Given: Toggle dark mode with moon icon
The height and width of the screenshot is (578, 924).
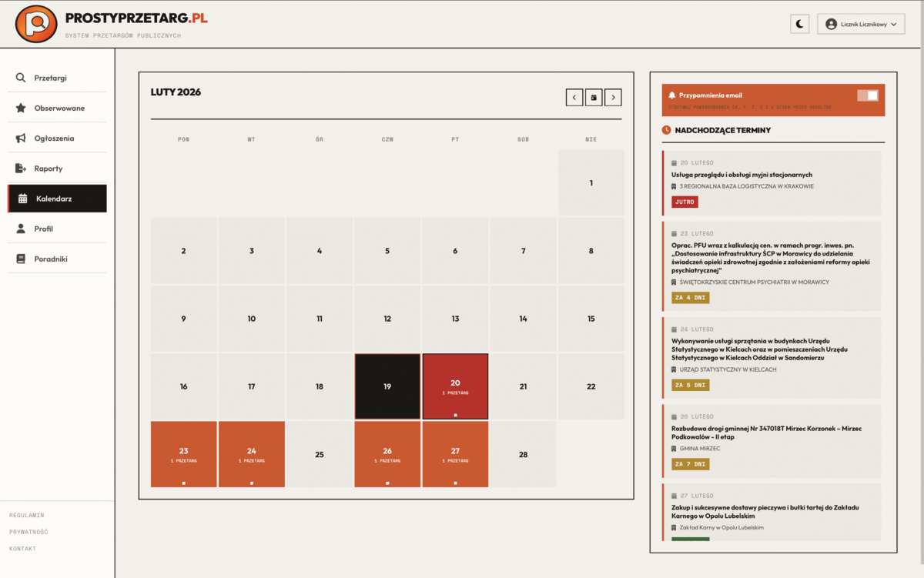Looking at the screenshot, I should tap(799, 24).
